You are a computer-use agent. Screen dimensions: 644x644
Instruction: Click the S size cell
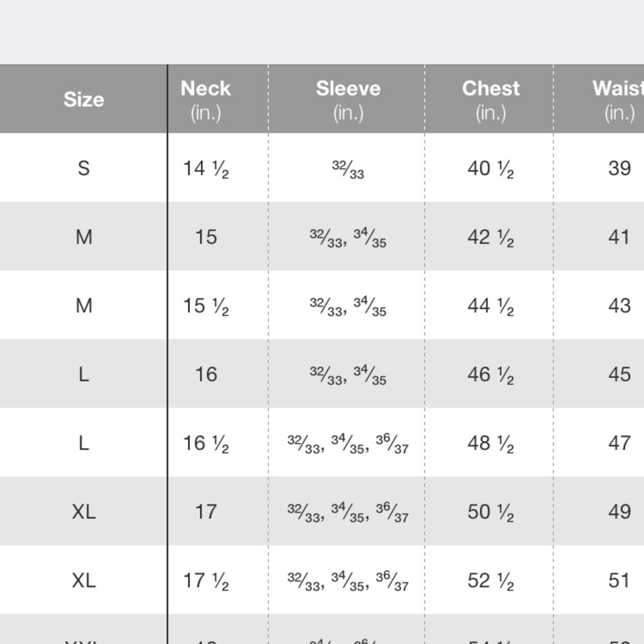pyautogui.click(x=84, y=168)
